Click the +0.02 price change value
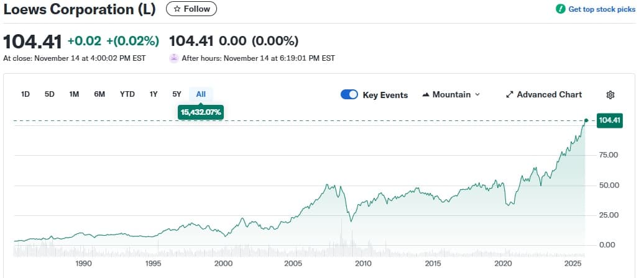This screenshot has height=278, width=644. [x=85, y=41]
